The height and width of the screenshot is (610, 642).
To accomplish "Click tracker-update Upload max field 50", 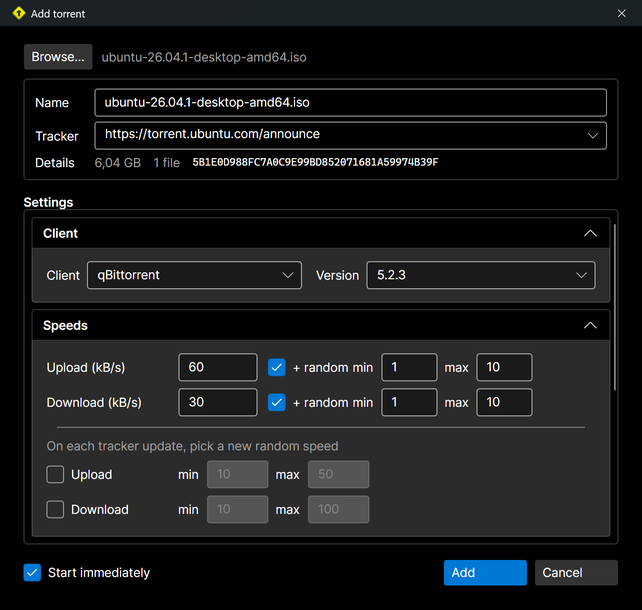I will pos(339,474).
